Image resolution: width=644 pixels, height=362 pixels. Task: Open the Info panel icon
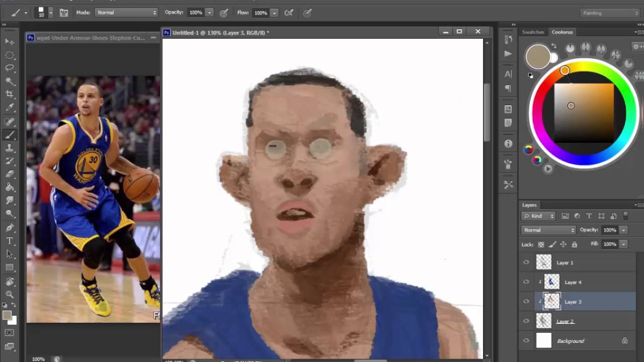click(508, 144)
